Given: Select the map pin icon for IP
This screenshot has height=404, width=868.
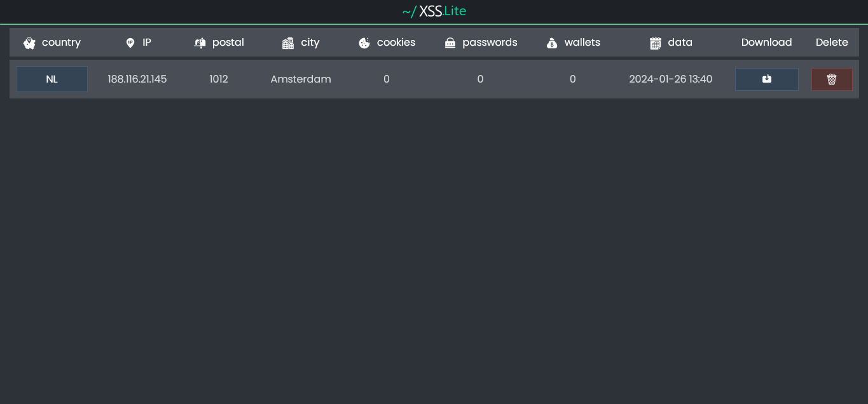Looking at the screenshot, I should coord(130,43).
